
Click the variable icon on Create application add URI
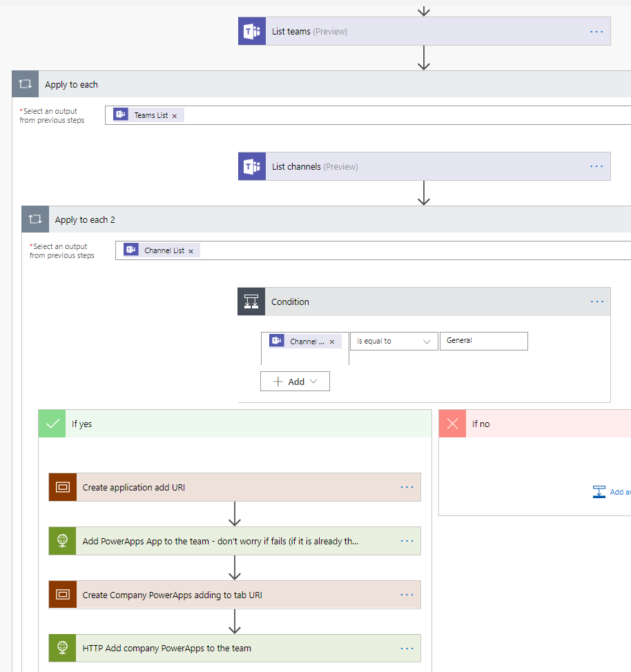tap(63, 487)
